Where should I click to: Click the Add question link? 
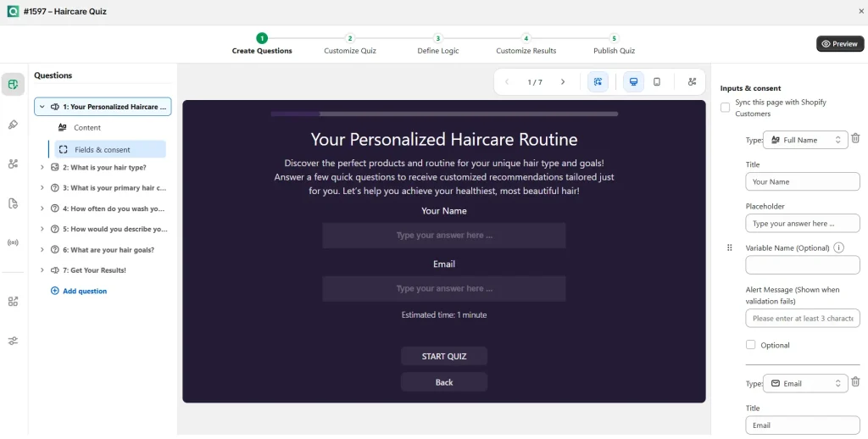pos(85,291)
